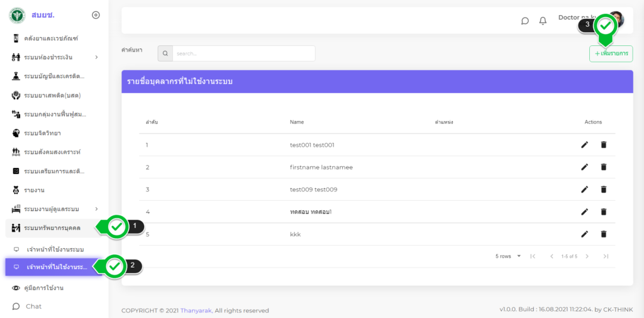Viewport: 644px width, 318px height.
Task: Click the pencil icon for test009 row
Action: coord(584,190)
